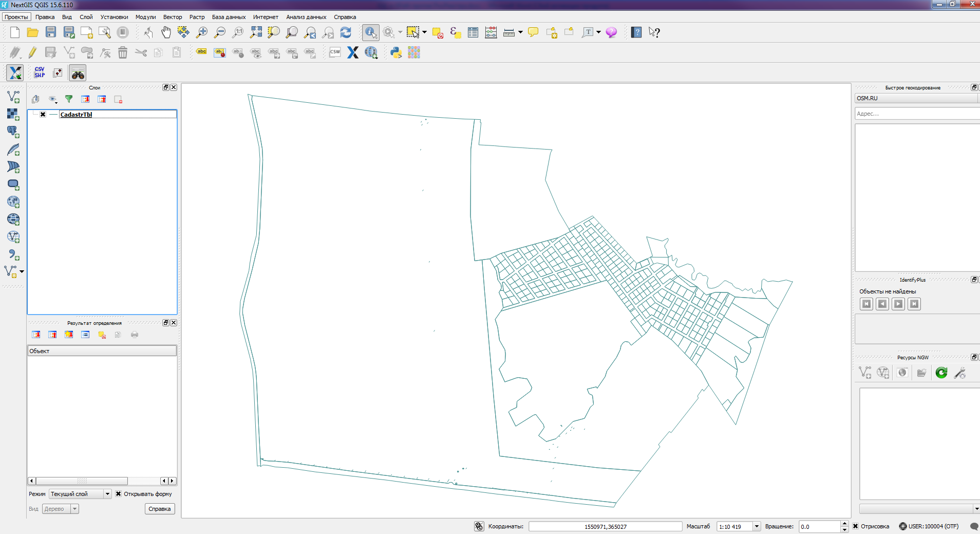Toggle editing with the pencil icon

coord(32,52)
